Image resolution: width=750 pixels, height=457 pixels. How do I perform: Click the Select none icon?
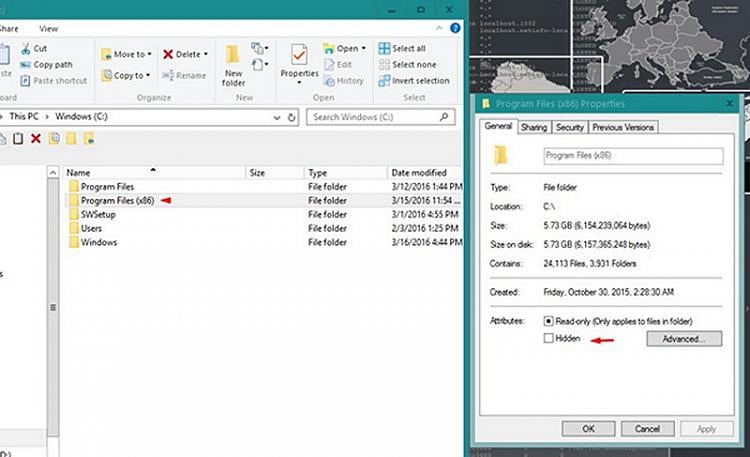click(x=384, y=65)
